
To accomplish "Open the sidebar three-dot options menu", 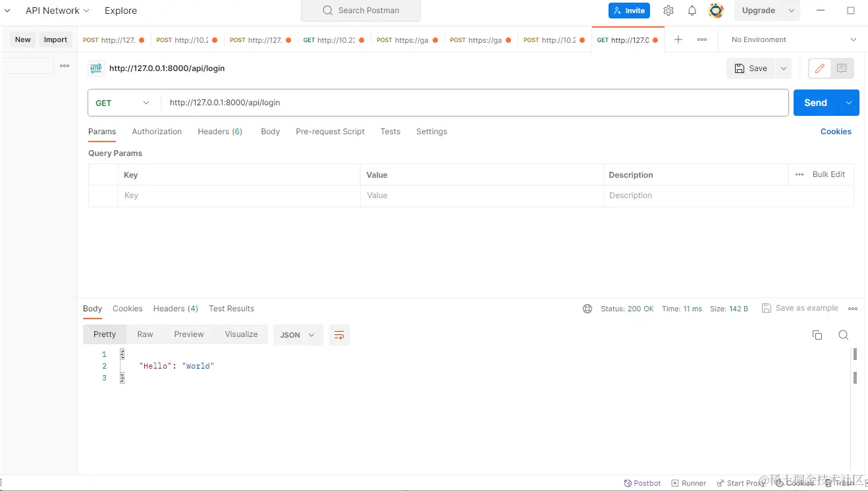I will (x=65, y=66).
